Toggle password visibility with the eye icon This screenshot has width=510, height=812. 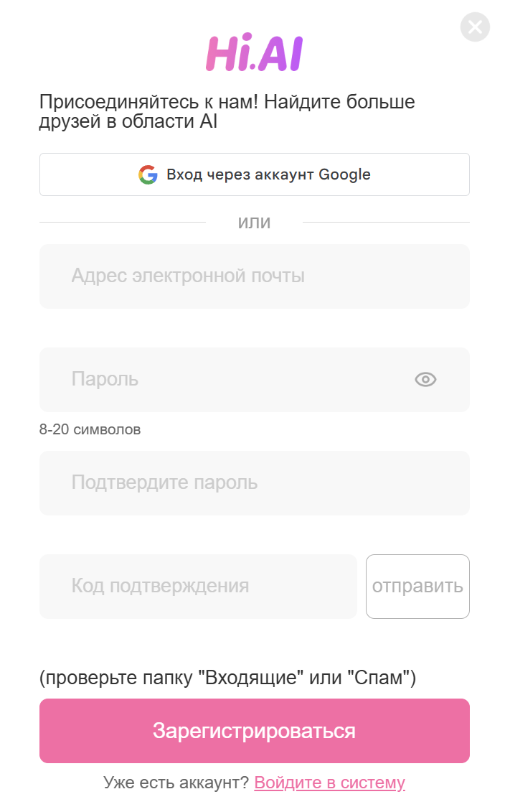point(425,380)
